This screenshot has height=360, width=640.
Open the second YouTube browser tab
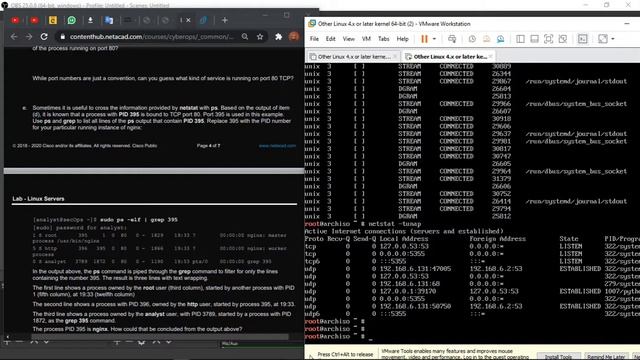[34, 20]
